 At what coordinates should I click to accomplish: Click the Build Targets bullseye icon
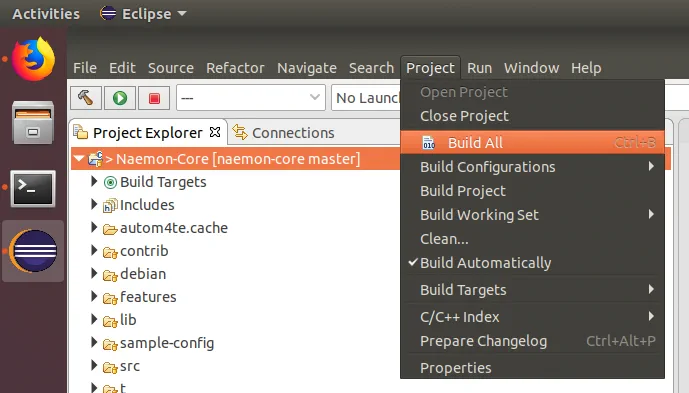click(x=110, y=182)
